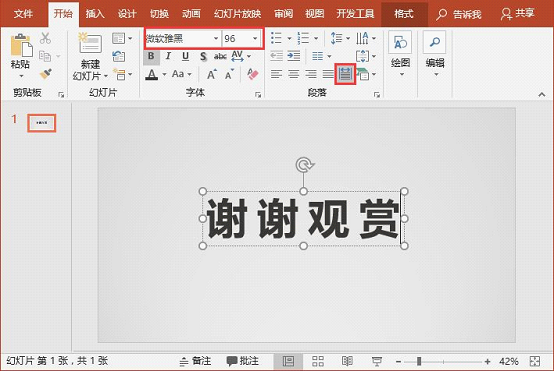This screenshot has height=371, width=554.
Task: Toggle Italic formatting
Action: tap(168, 56)
